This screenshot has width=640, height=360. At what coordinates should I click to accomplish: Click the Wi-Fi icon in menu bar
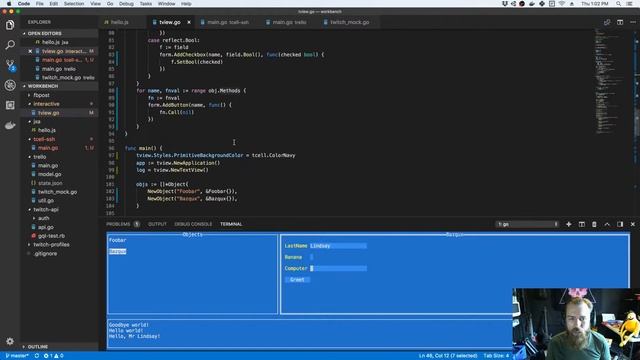pyautogui.click(x=562, y=4)
